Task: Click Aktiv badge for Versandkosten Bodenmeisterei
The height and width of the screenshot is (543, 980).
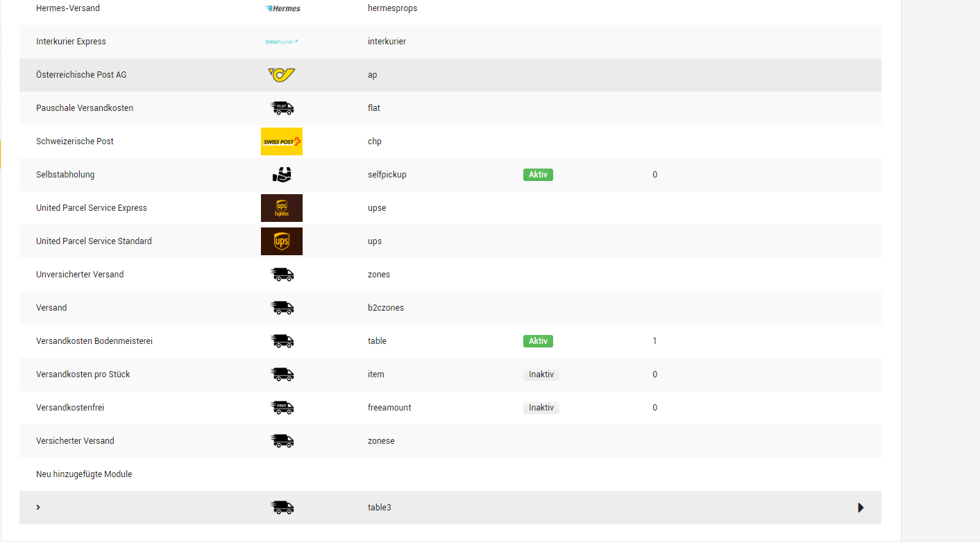Action: pos(538,341)
